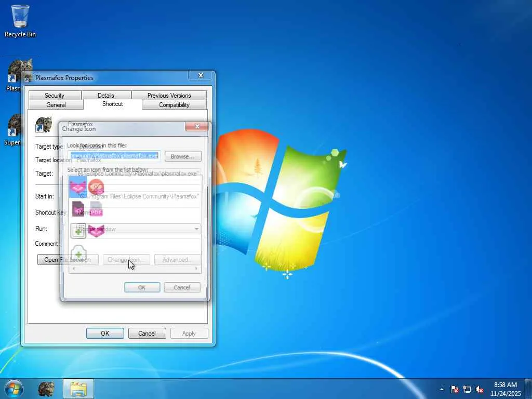Close the Plasmafox Properties window
This screenshot has width=532, height=399.
tap(201, 75)
